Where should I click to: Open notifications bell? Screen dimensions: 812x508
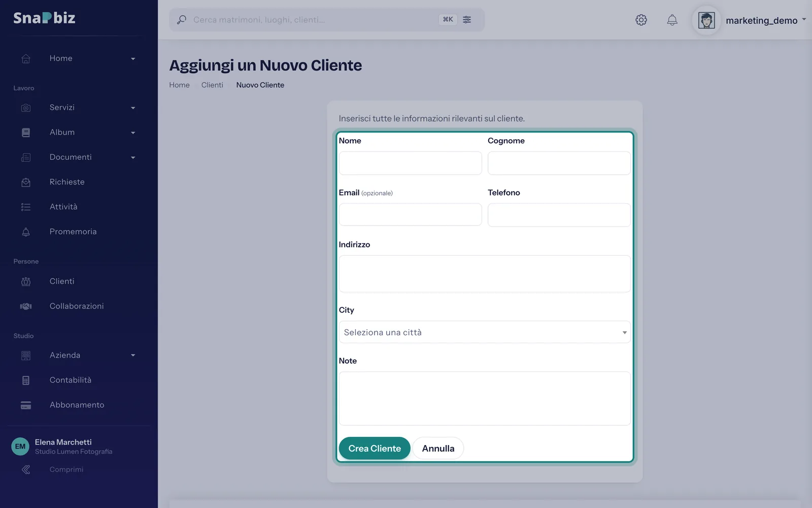[x=672, y=20]
